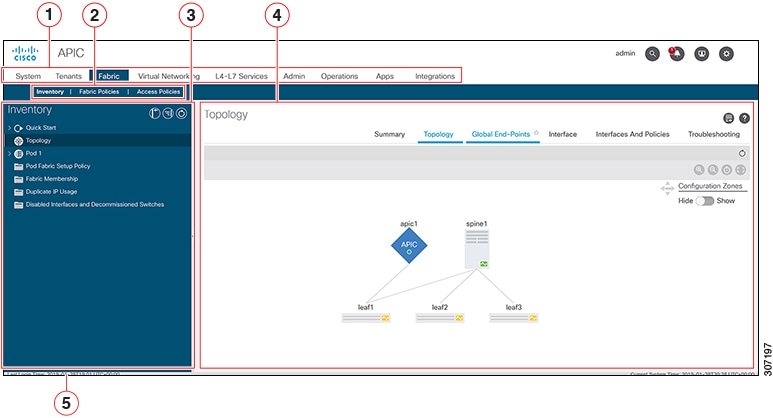The height and width of the screenshot is (418, 773).
Task: Select the Fabric menu tab
Action: coord(109,76)
